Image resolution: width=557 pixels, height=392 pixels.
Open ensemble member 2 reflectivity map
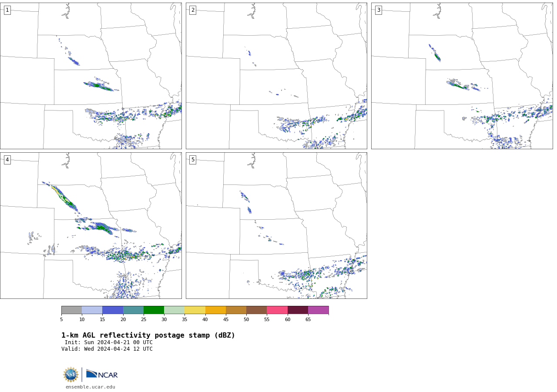(x=276, y=76)
